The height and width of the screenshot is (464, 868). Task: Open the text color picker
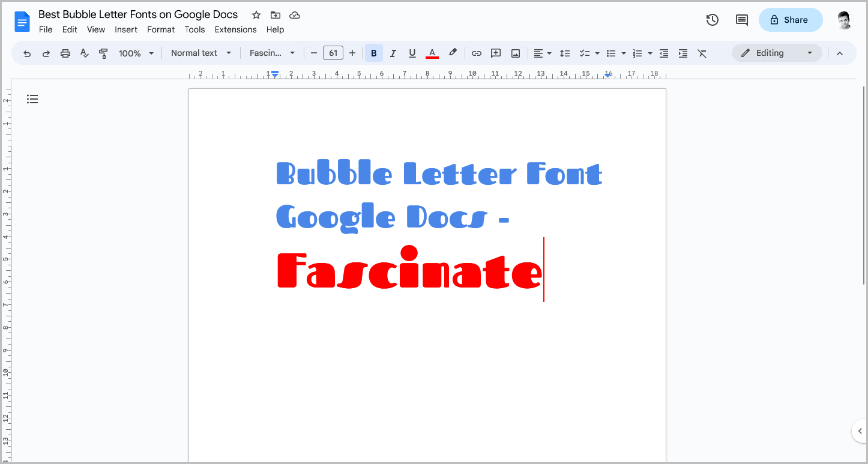432,53
